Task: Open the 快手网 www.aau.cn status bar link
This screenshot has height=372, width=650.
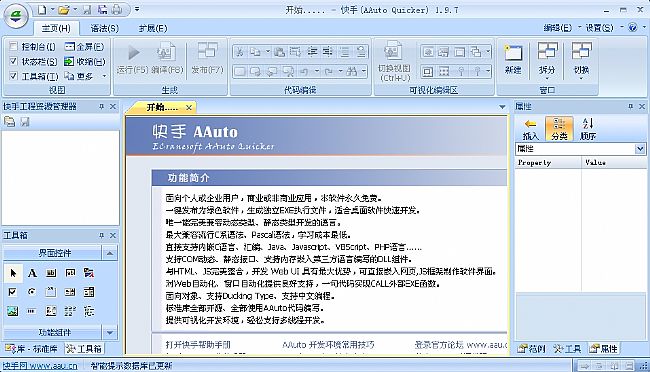Action: (40, 366)
